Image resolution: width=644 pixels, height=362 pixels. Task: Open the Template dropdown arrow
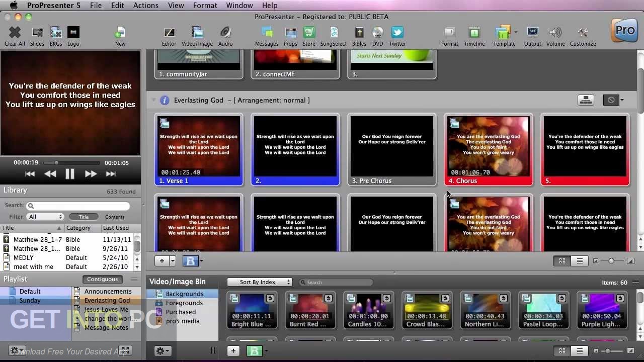pyautogui.click(x=516, y=32)
